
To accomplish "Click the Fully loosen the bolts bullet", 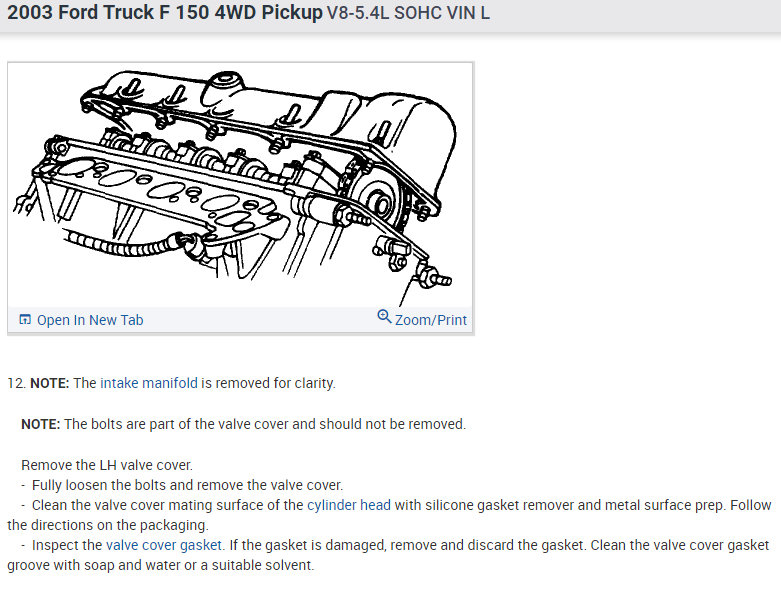I will (182, 485).
